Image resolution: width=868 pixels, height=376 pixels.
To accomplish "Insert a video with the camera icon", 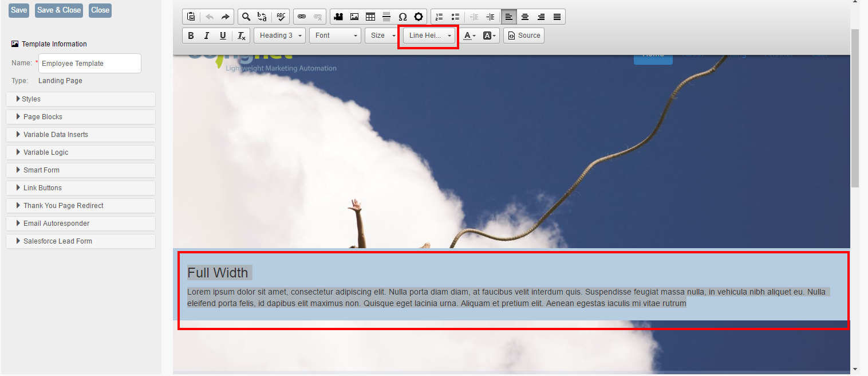I will [338, 17].
